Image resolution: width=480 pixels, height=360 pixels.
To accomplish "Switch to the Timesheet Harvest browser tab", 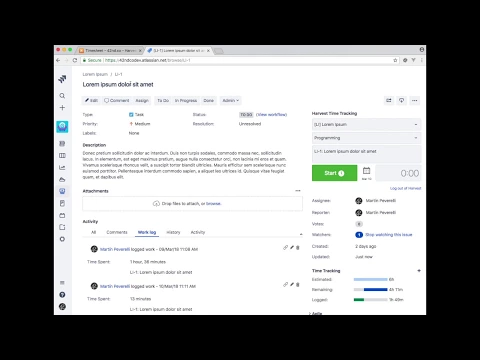I will [x=110, y=50].
